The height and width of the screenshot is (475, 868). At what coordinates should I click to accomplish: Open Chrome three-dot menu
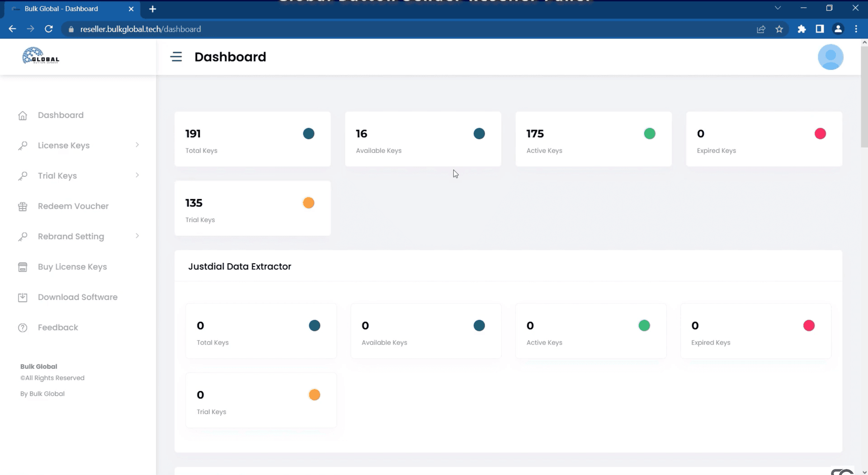click(x=856, y=29)
